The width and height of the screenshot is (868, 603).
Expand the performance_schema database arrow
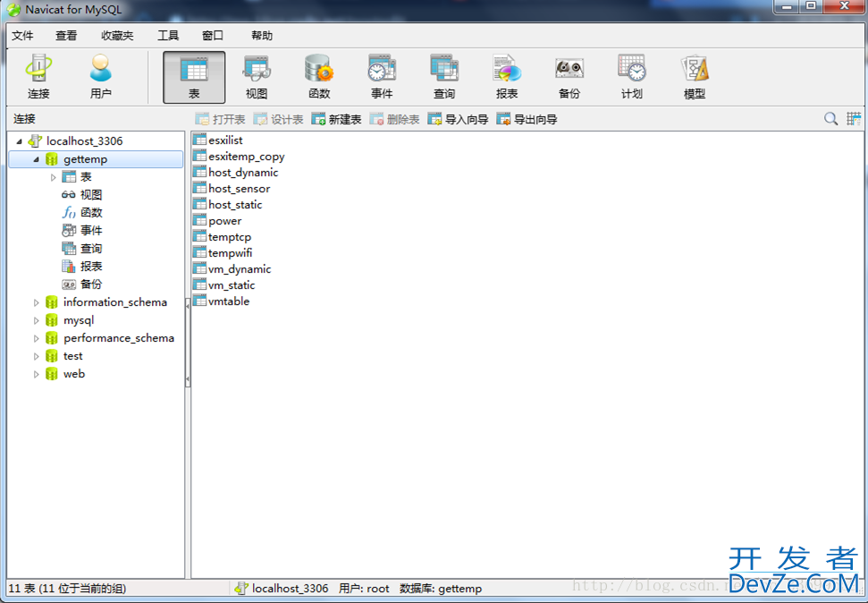click(x=36, y=338)
